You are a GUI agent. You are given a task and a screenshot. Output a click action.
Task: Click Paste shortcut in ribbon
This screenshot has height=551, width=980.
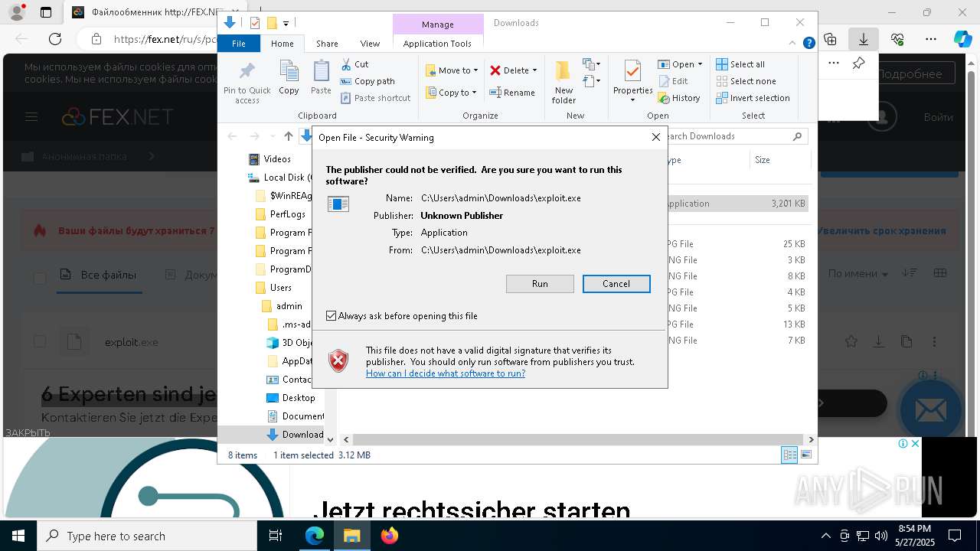pos(376,98)
